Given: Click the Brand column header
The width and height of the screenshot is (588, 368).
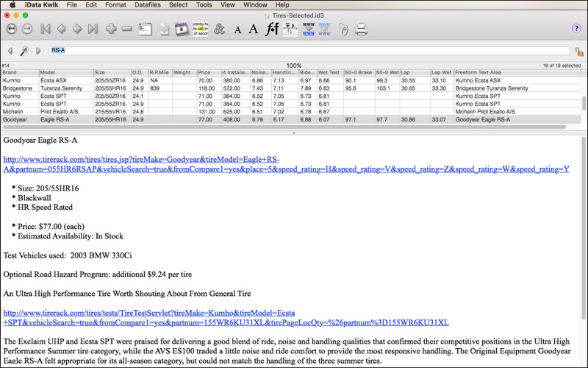Looking at the screenshot, I should (x=20, y=72).
